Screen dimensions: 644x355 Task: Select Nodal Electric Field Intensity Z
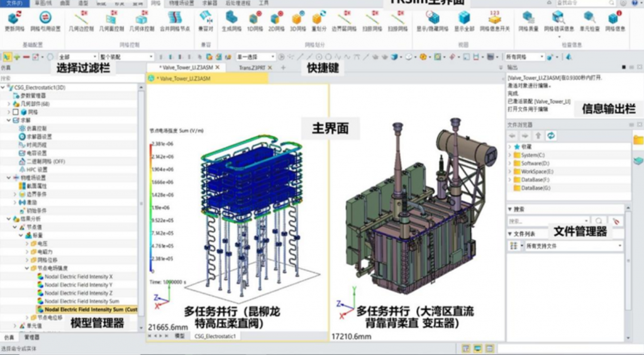pos(79,293)
